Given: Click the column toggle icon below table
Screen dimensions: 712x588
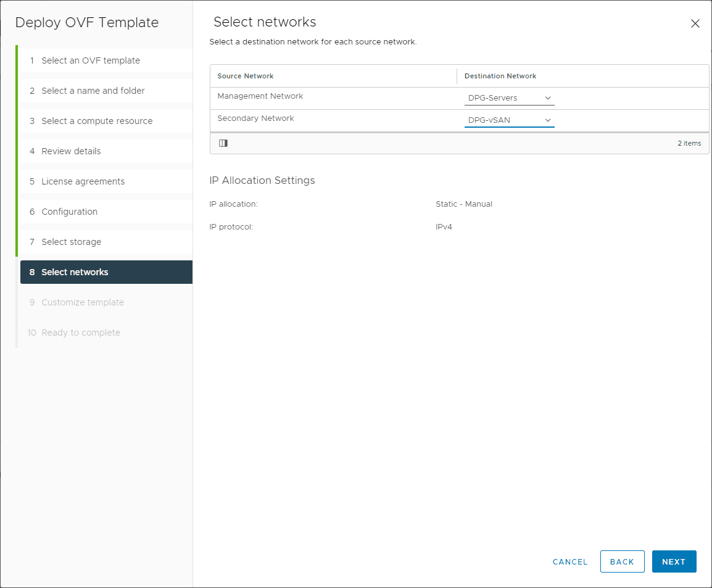Looking at the screenshot, I should point(223,143).
